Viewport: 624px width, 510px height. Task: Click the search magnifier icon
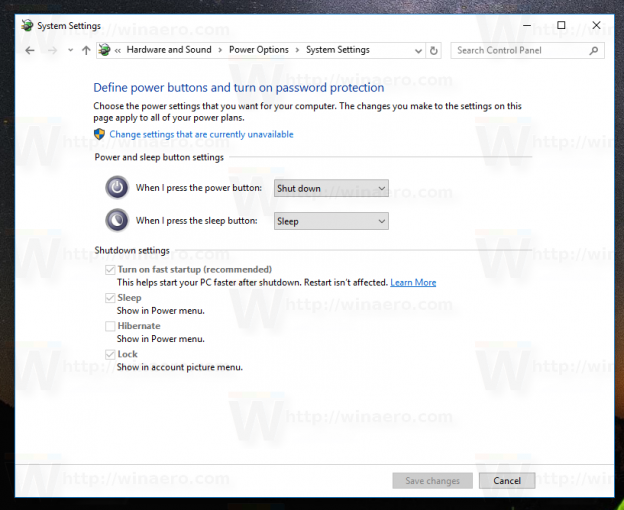[x=593, y=51]
